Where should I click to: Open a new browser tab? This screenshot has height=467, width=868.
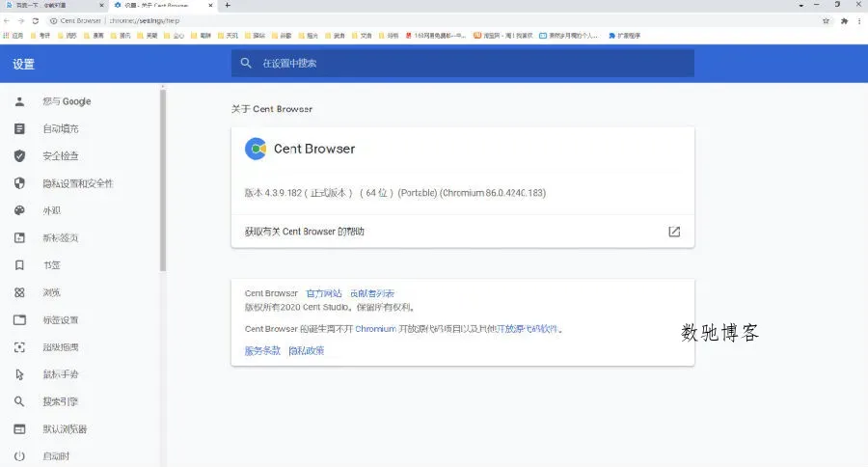[x=228, y=5]
